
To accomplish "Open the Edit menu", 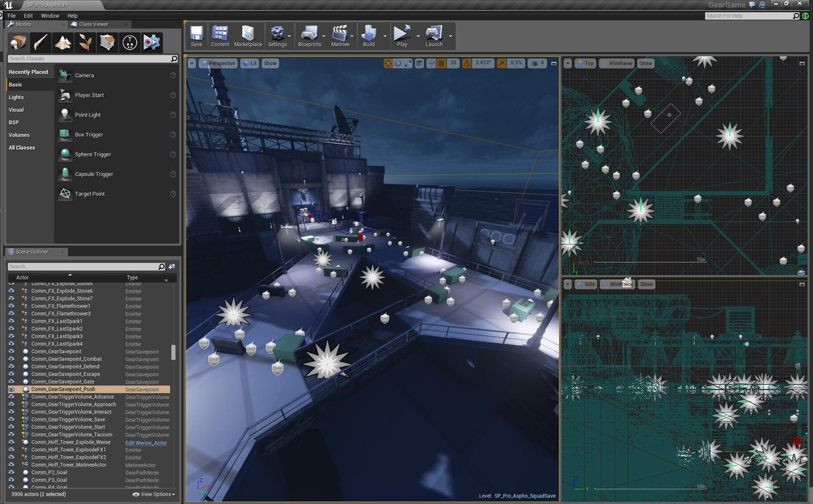I will [28, 16].
